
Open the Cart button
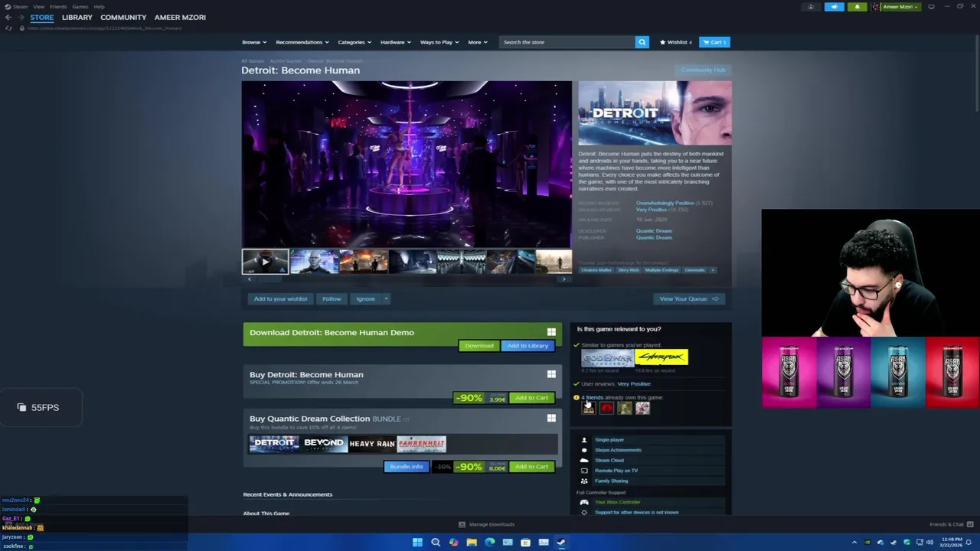tap(714, 42)
